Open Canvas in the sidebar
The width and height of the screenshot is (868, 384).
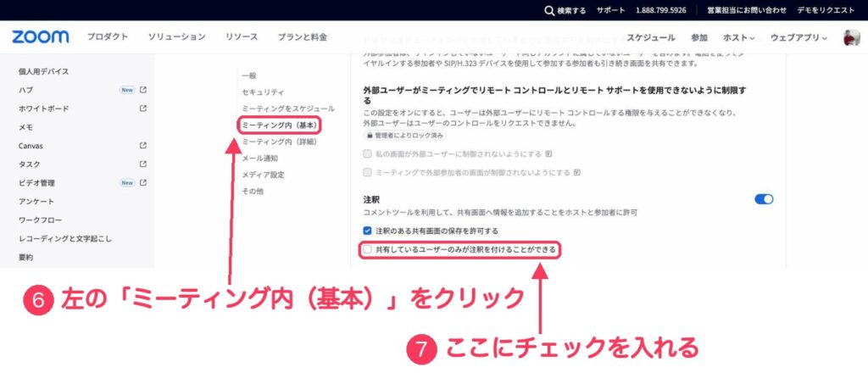(31, 146)
